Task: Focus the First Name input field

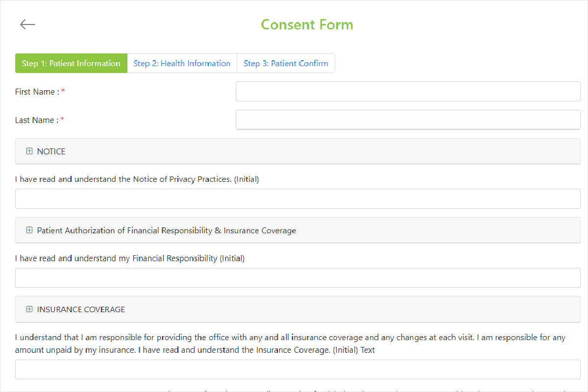Action: pos(408,92)
